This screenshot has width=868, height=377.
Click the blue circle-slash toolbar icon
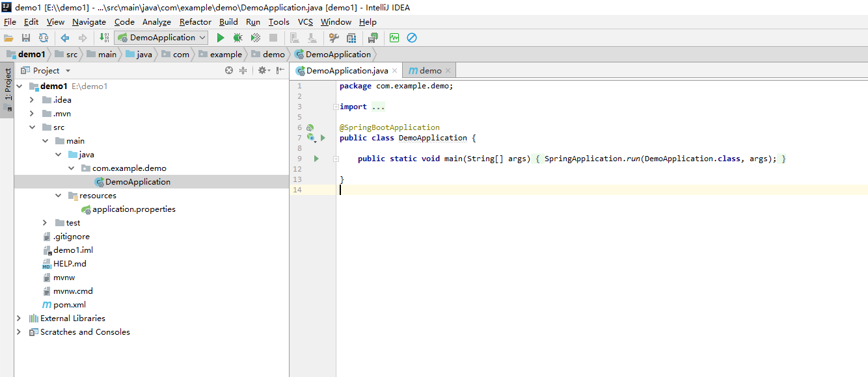(x=412, y=38)
